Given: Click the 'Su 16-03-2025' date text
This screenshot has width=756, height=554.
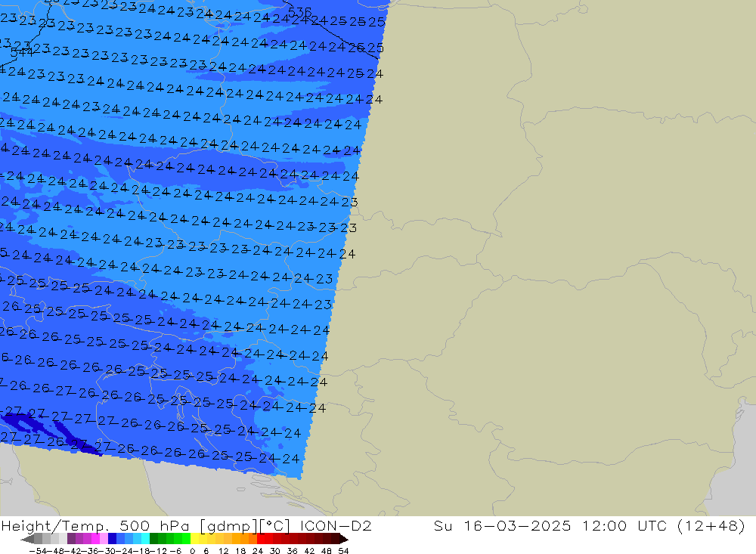Looking at the screenshot, I should click(502, 525).
